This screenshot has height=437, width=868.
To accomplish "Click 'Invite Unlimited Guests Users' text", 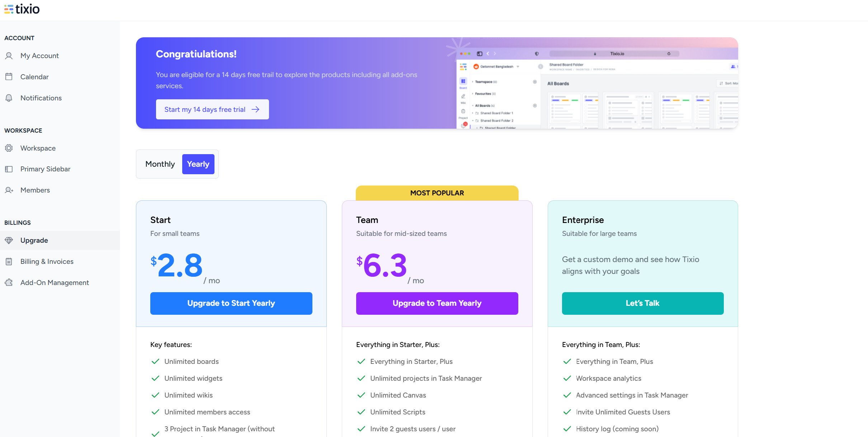I will 623,412.
